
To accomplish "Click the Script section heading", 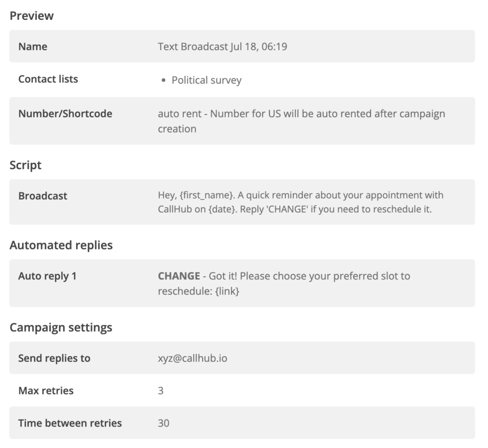I will (x=25, y=165).
